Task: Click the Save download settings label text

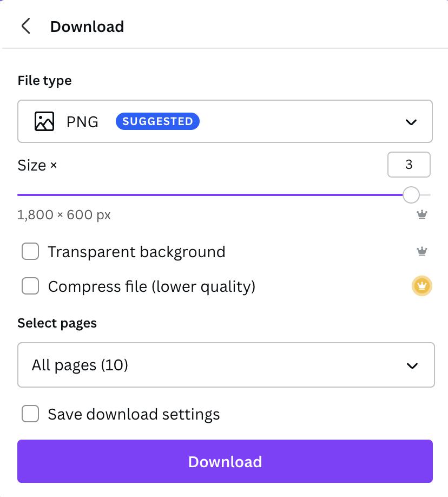Action: tap(134, 414)
